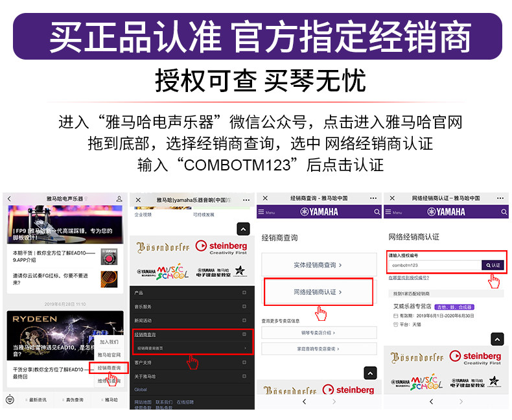Viewport: 512px width, 420px height.
Task: Tap the Bösendorfer logo on the yamaha乐器音响 page
Action: 163,247
